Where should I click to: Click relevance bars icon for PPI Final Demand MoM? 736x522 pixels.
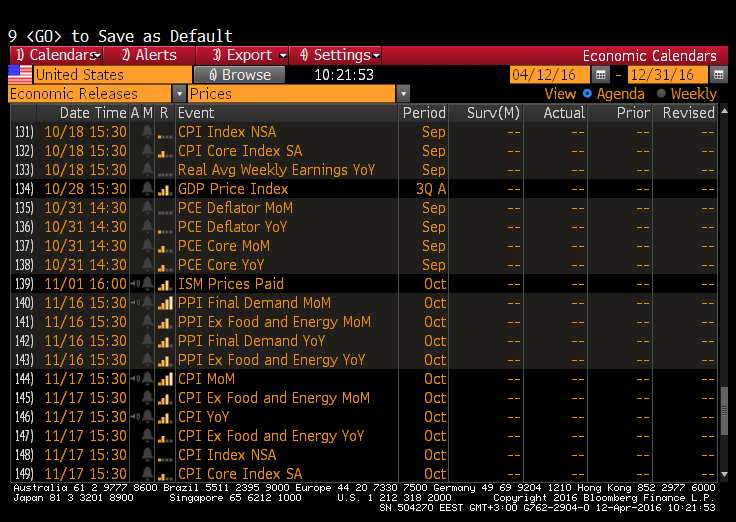click(x=165, y=303)
